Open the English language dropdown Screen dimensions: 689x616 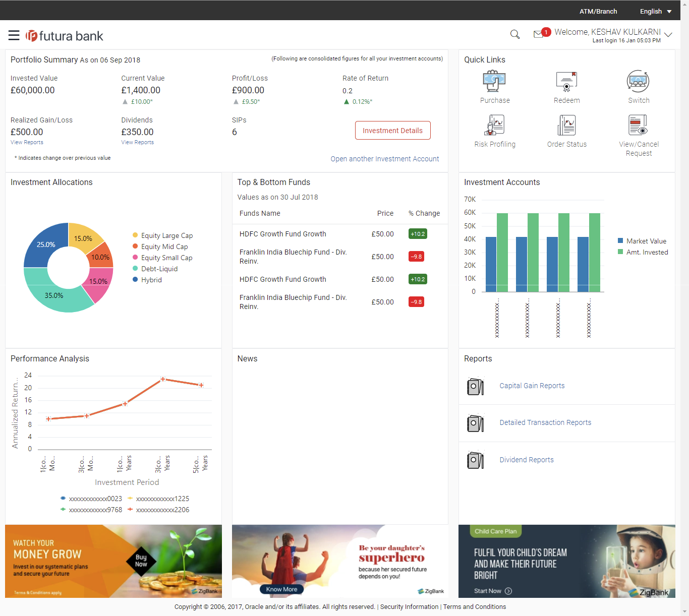(656, 11)
